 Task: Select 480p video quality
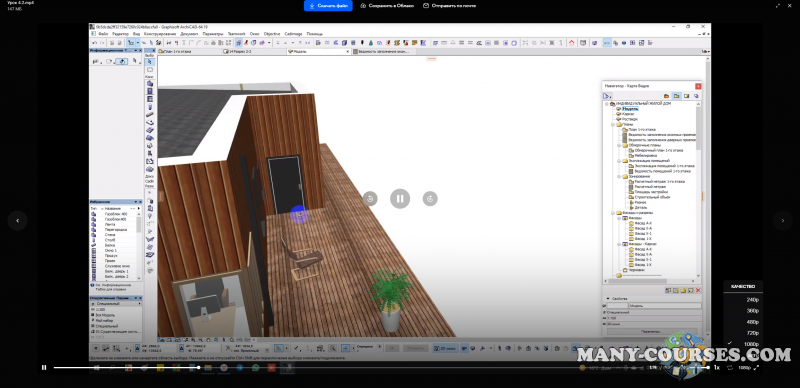pos(752,322)
